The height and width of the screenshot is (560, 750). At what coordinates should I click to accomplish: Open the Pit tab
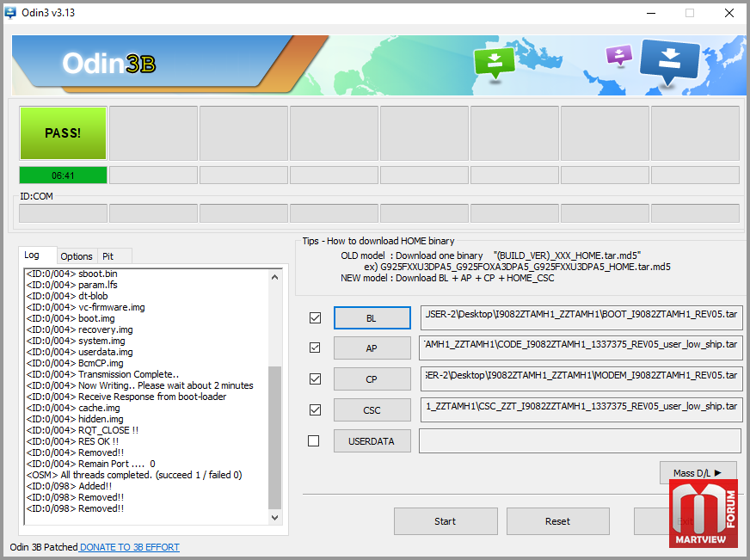coord(108,256)
